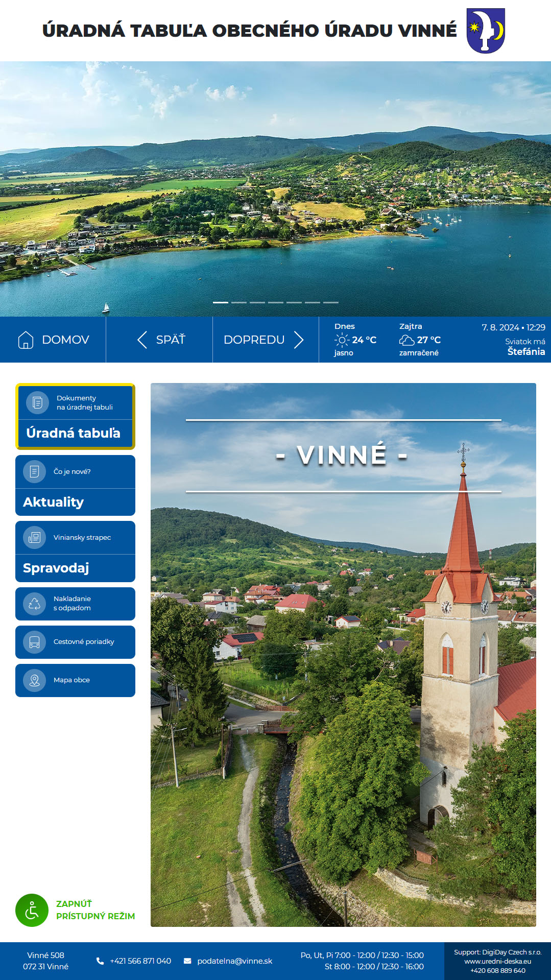Click the Vinné coat of arms emblem
The height and width of the screenshot is (980, 551).
coord(486,31)
